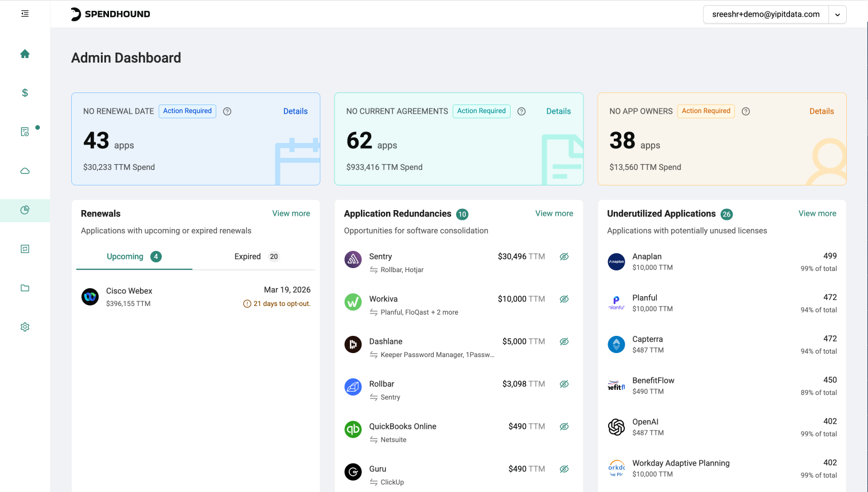The width and height of the screenshot is (868, 492).
Task: Open settings gear in sidebar
Action: point(25,327)
